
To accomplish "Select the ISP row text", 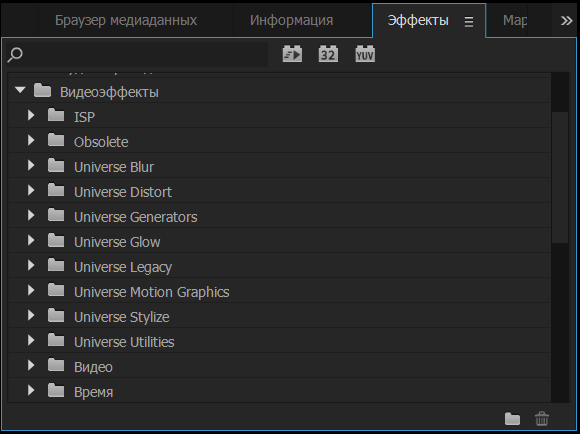I will pyautogui.click(x=84, y=117).
